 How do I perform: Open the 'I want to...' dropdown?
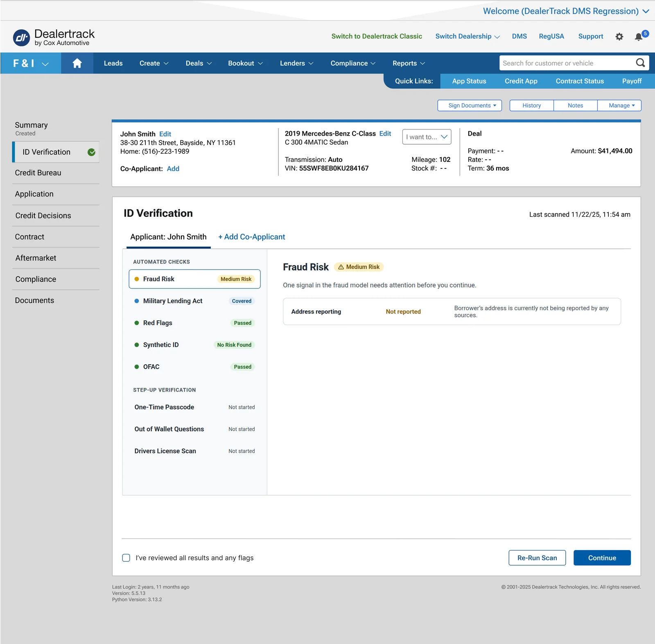click(x=427, y=137)
